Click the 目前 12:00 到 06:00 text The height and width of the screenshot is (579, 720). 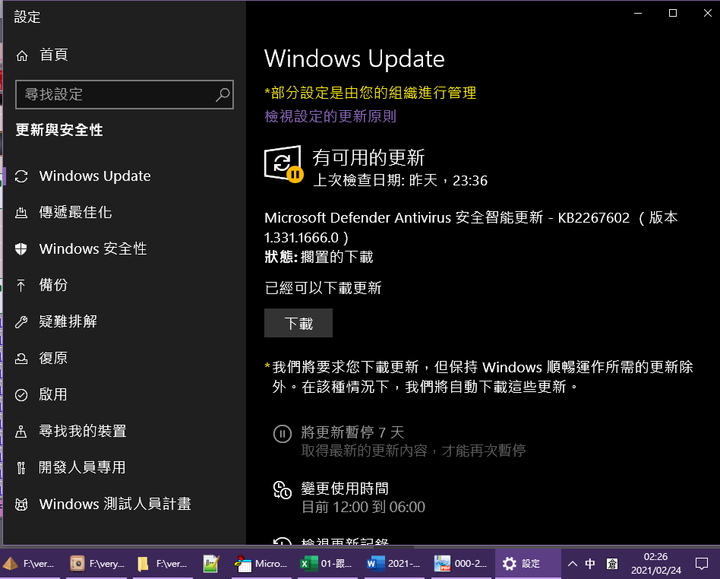363,507
